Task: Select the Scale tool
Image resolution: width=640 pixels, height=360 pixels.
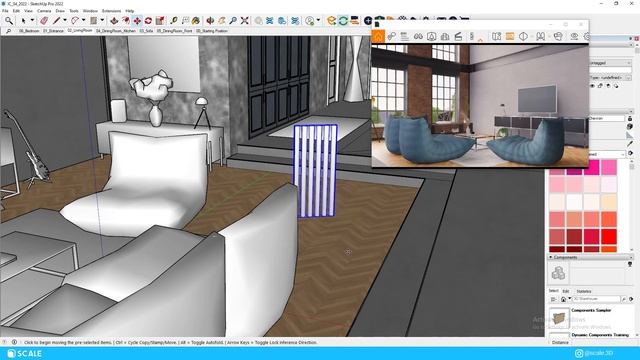Action: coord(160,20)
